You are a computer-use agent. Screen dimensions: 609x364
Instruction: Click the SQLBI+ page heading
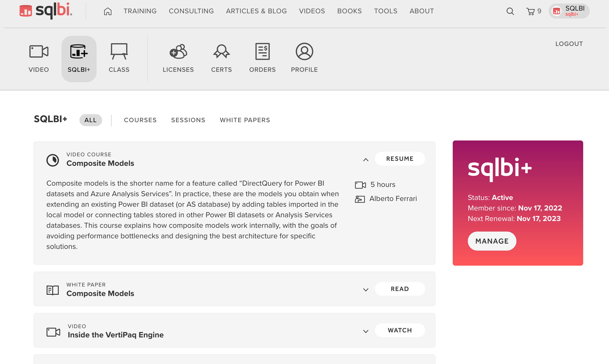[51, 119]
